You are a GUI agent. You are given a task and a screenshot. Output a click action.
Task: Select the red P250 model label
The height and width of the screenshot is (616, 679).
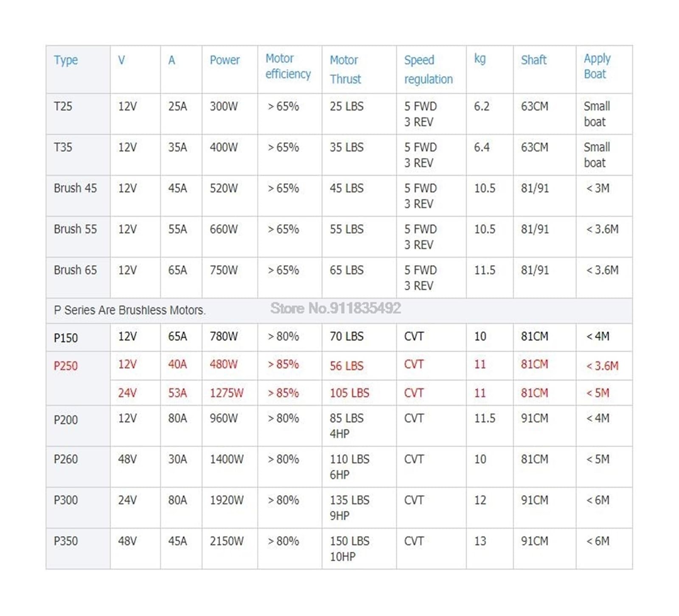[66, 366]
